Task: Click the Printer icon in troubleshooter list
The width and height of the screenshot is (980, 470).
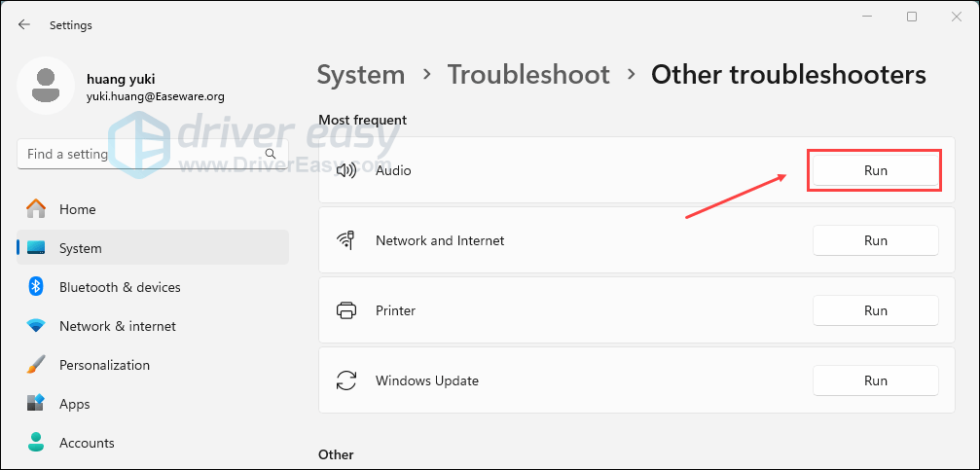Action: coord(345,310)
